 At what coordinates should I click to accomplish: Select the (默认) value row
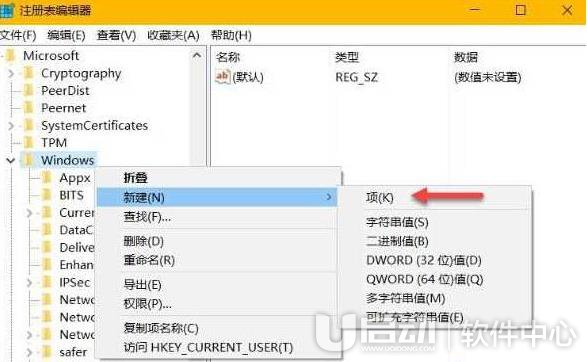[x=248, y=77]
